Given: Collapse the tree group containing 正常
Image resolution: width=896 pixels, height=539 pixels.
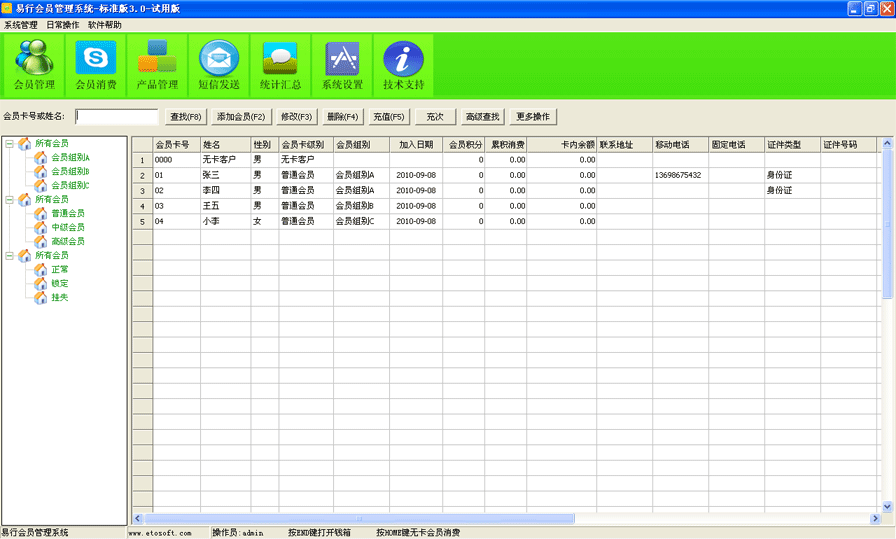Looking at the screenshot, I should 9,256.
